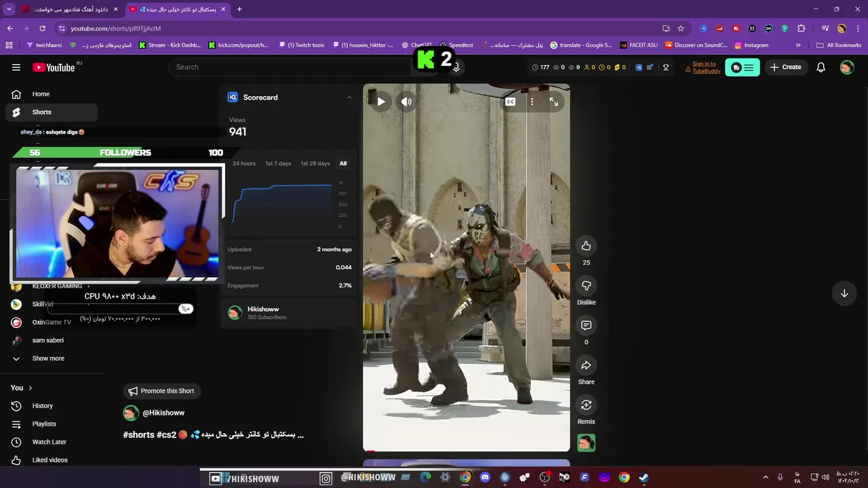Open Shorts in the sidebar
Image resolution: width=868 pixels, height=488 pixels.
click(51, 112)
